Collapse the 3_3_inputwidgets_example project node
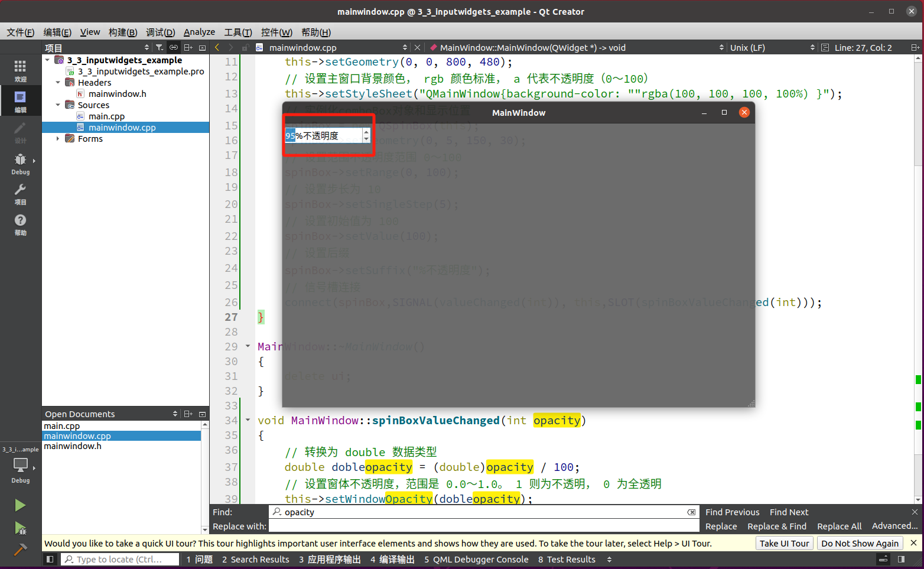924x569 pixels. (x=47, y=60)
